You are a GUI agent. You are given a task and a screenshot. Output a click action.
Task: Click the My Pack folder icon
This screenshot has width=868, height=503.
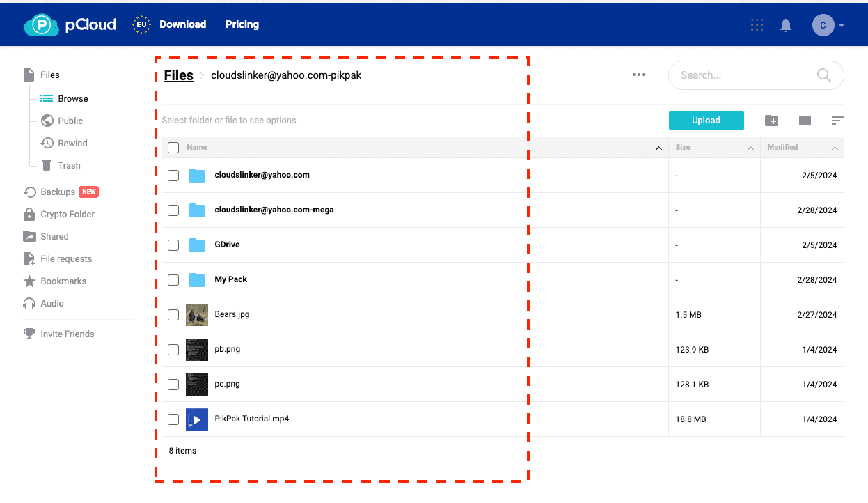pyautogui.click(x=197, y=280)
